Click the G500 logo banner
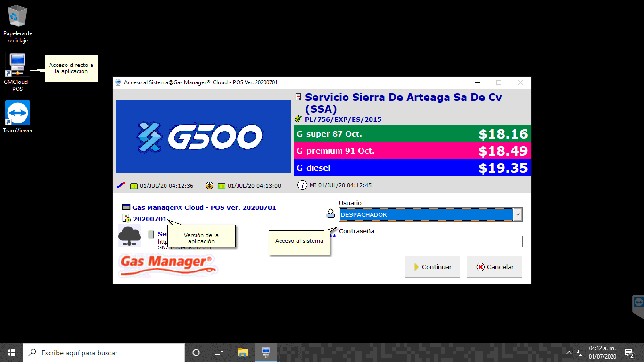644x362 pixels. point(203,137)
